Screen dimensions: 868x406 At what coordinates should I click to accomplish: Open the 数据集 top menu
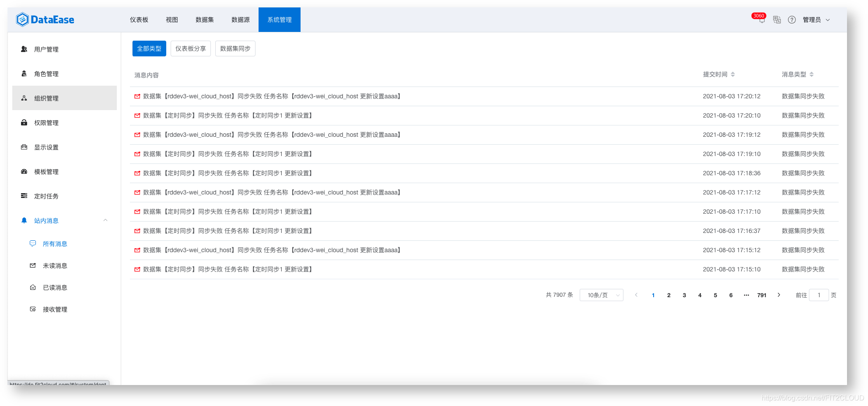pos(205,20)
